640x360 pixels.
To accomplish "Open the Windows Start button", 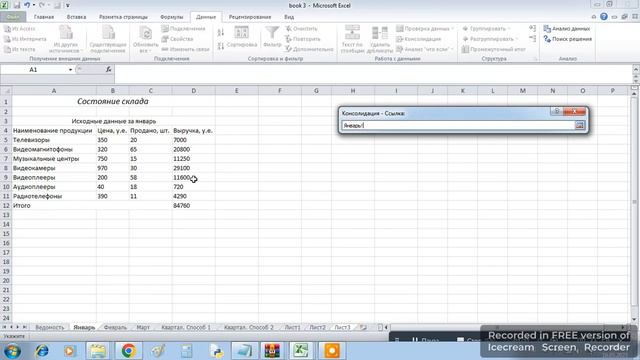I will pos(12,351).
